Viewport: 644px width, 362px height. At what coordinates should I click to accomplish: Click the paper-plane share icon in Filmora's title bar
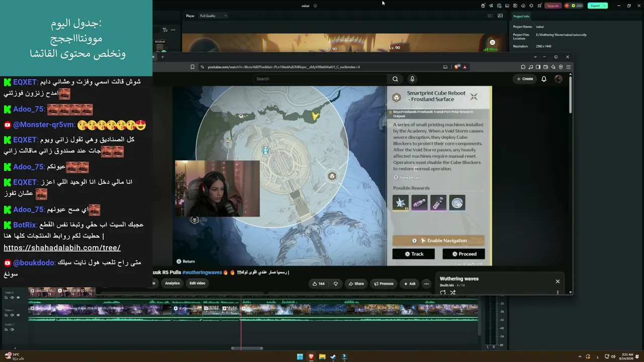click(491, 6)
